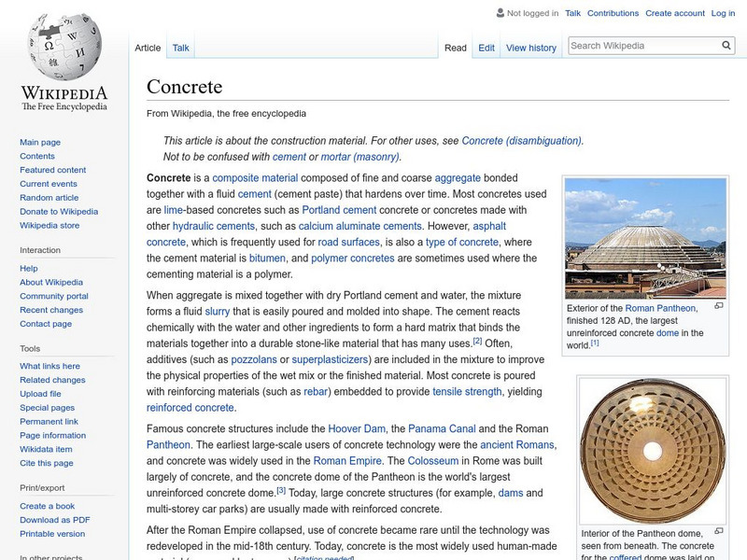The width and height of the screenshot is (747, 560).
Task: Follow the rebar link
Action: [316, 392]
